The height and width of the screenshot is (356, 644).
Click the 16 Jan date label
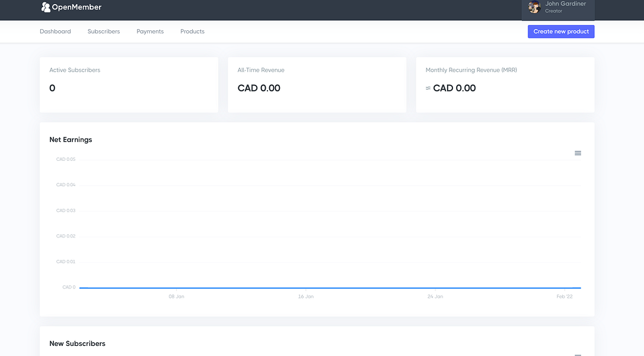click(305, 297)
